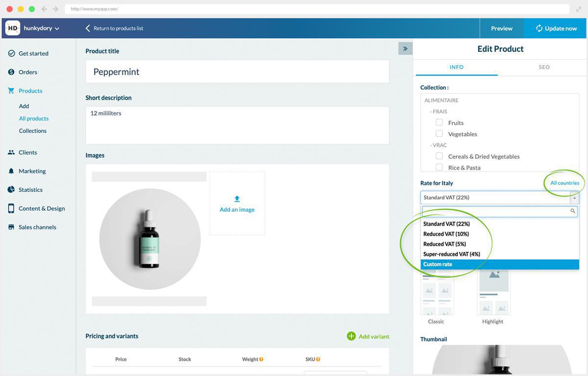Viewport: 588px width, 376px height.
Task: Open All products in sidebar menu
Action: (x=34, y=119)
